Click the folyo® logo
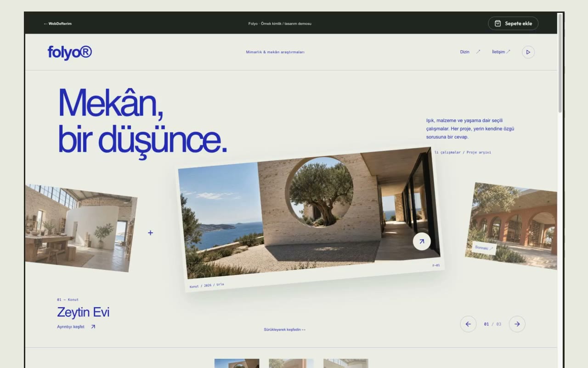588x368 pixels. (x=70, y=52)
